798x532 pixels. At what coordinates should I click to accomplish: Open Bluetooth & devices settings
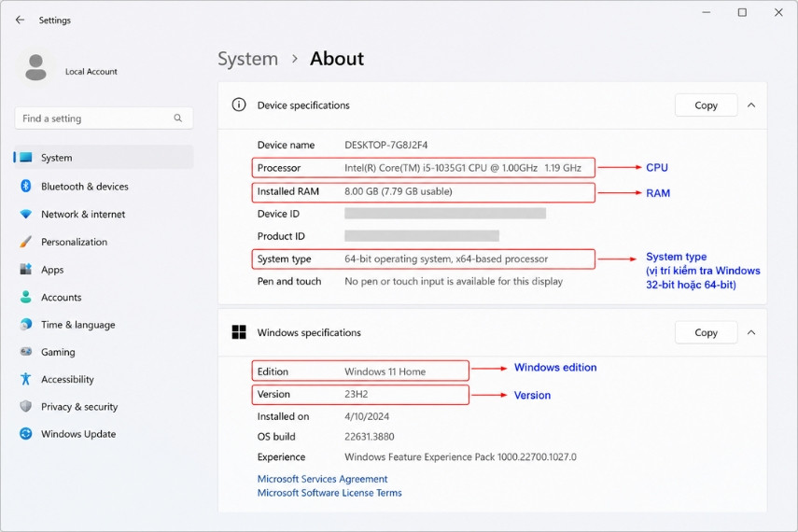pyautogui.click(x=104, y=186)
